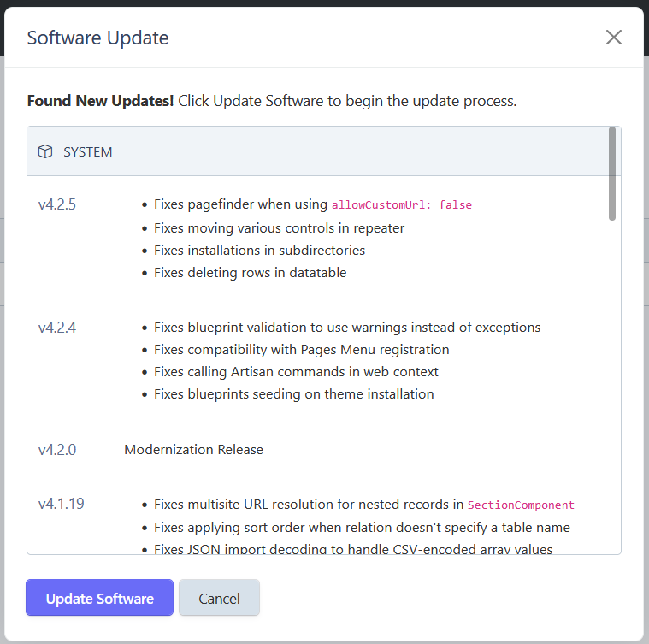Click the allowCustomUrl: false code snippet
This screenshot has width=649, height=644.
point(402,205)
